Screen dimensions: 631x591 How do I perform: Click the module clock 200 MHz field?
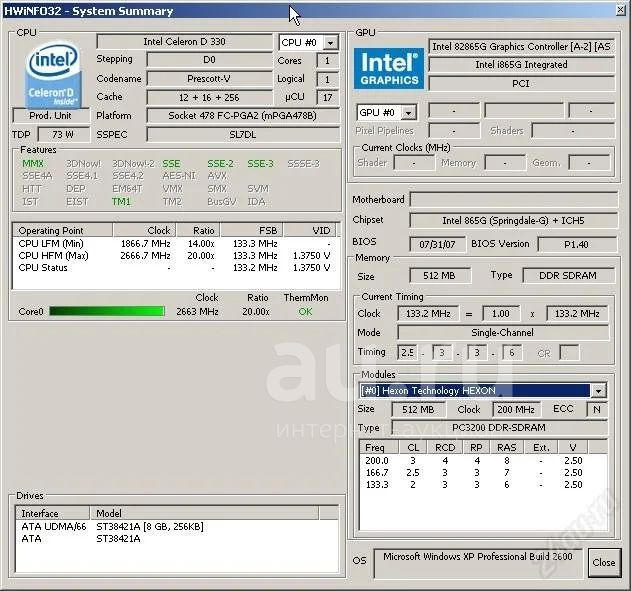[x=516, y=410]
